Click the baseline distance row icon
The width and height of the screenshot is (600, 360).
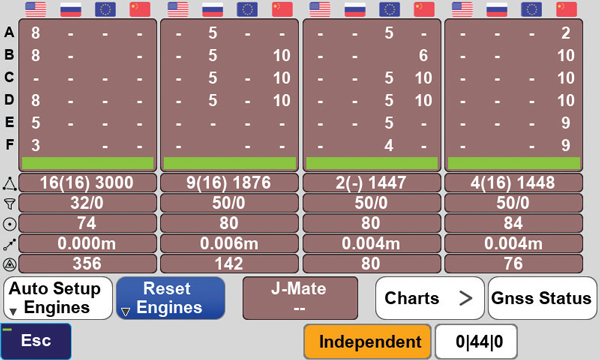(10, 244)
